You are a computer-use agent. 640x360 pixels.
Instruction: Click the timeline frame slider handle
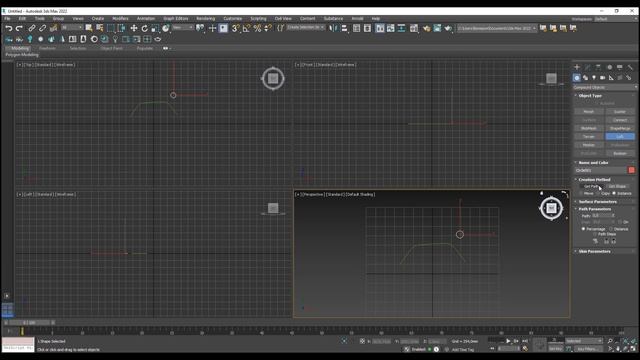pos(29,323)
